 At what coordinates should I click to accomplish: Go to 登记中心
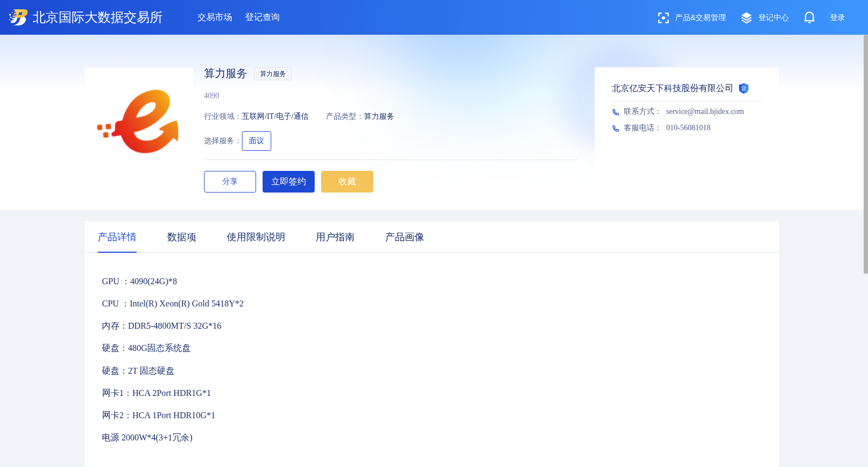774,18
